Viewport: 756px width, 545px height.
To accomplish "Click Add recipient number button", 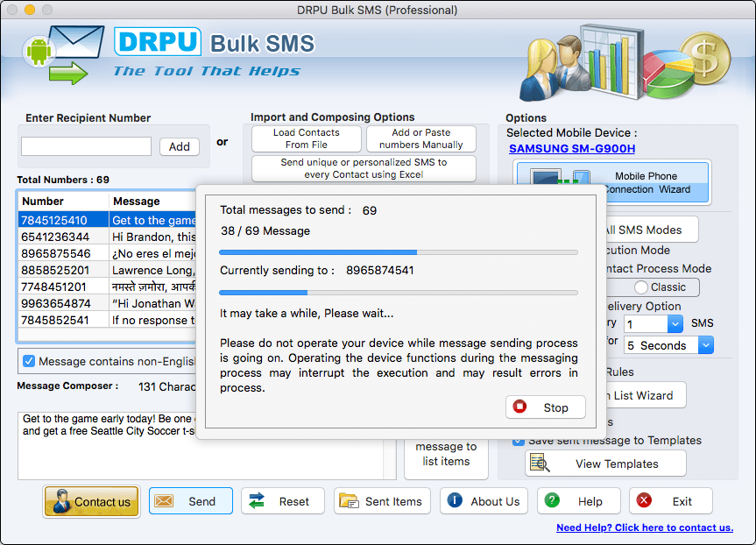I will [x=180, y=146].
